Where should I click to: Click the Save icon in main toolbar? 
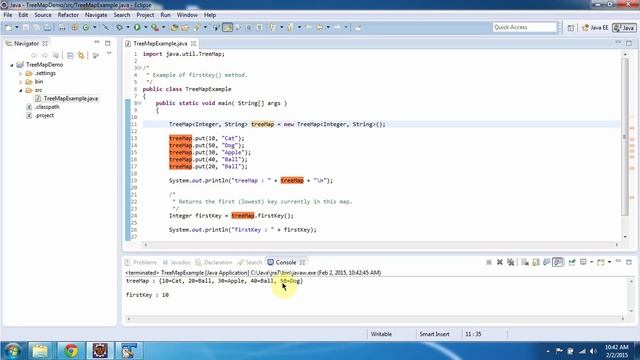pyautogui.click(x=26, y=27)
